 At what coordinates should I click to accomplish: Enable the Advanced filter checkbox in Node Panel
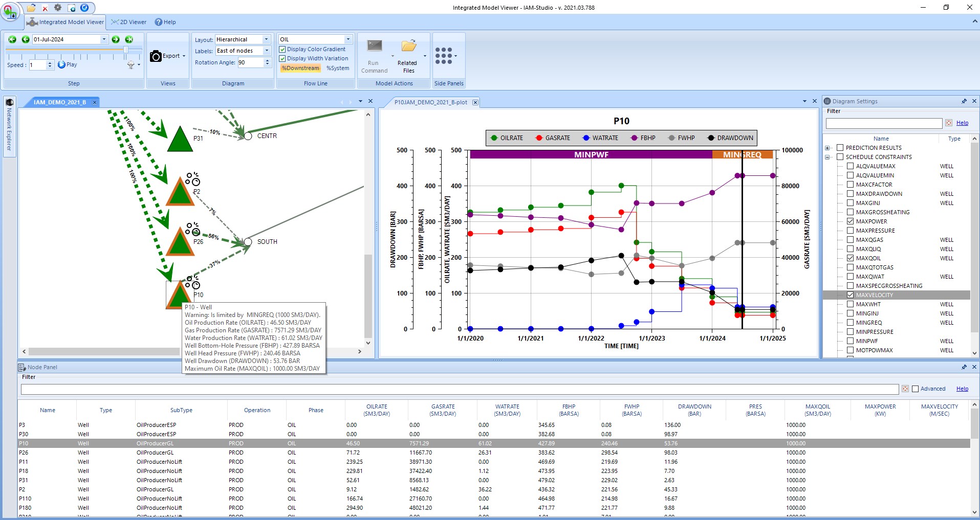(x=916, y=389)
